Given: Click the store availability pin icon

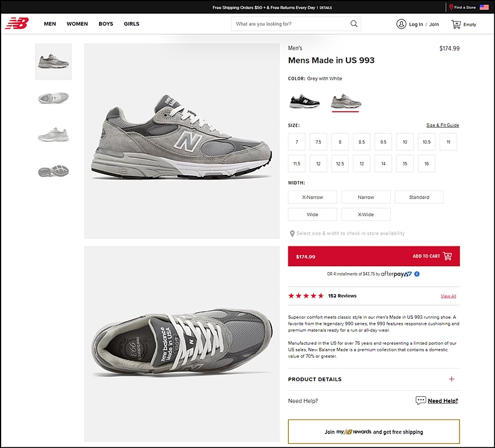Looking at the screenshot, I should pyautogui.click(x=292, y=234).
